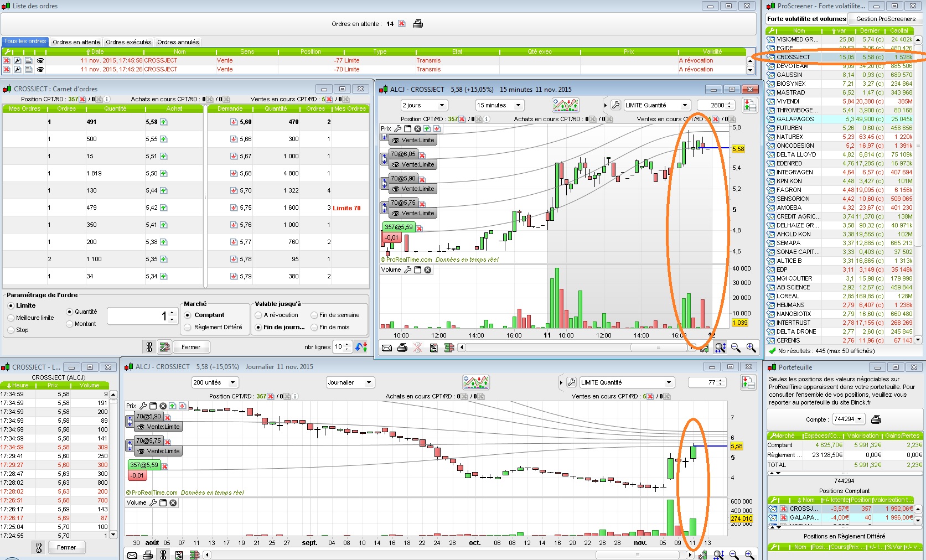The height and width of the screenshot is (560, 926).
Task: Cancel all 14 pending orders
Action: pos(402,24)
